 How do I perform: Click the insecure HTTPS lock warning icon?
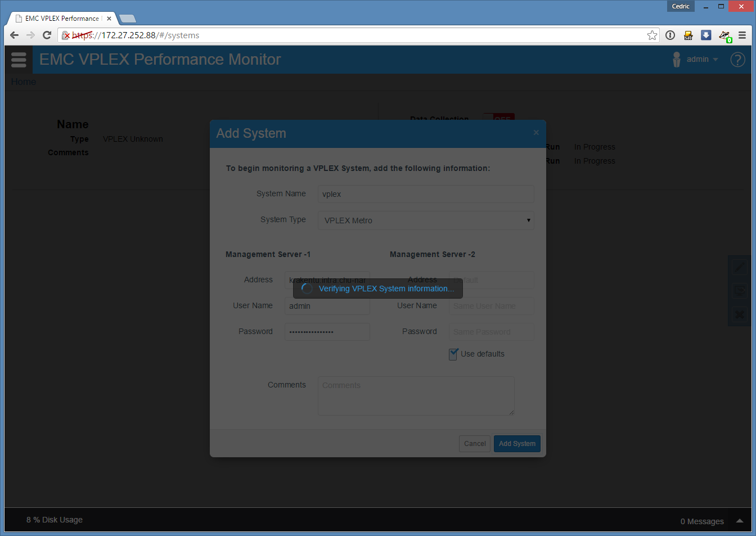click(x=66, y=35)
